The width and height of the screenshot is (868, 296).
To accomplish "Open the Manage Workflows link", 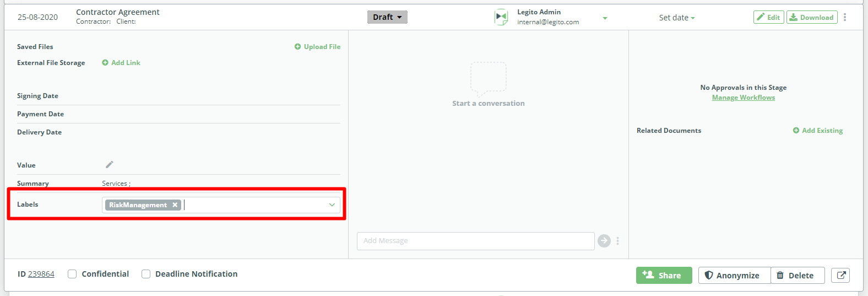I will pos(743,98).
